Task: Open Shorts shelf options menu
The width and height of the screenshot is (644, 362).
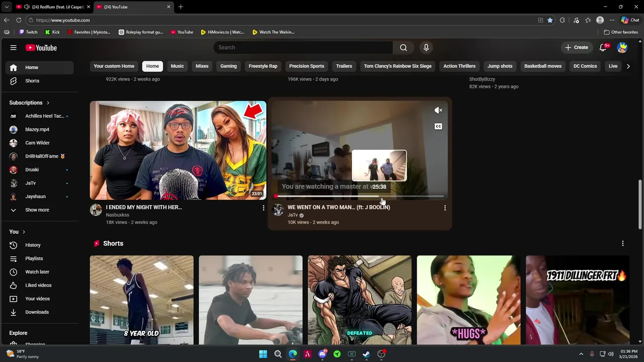Action: pyautogui.click(x=623, y=243)
